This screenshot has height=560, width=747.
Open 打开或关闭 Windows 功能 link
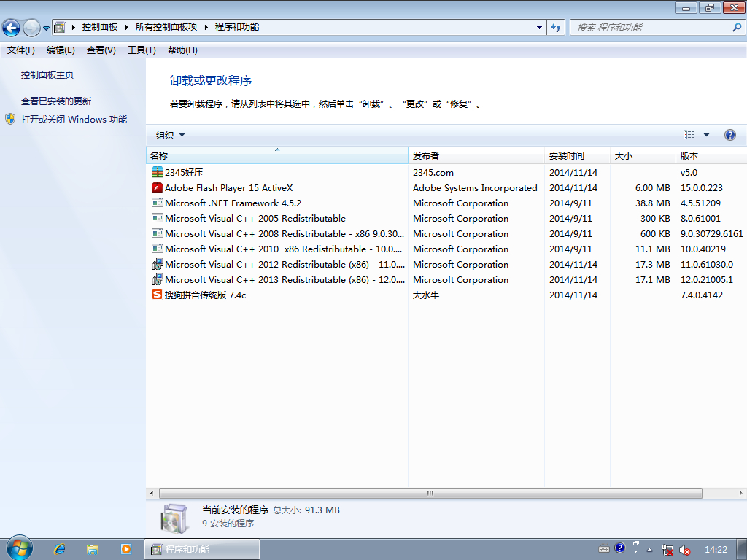point(74,119)
